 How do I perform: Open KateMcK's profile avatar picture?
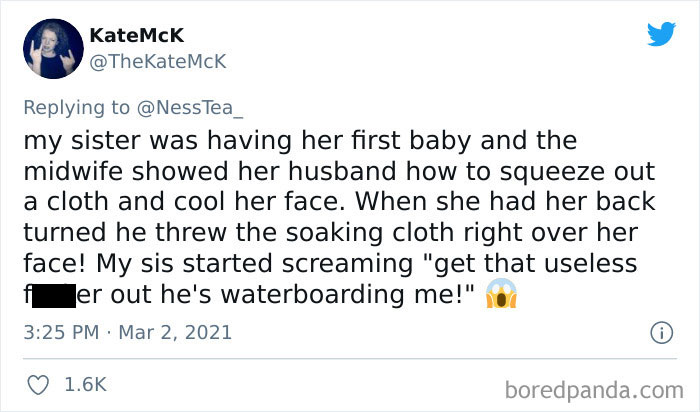[x=53, y=49]
